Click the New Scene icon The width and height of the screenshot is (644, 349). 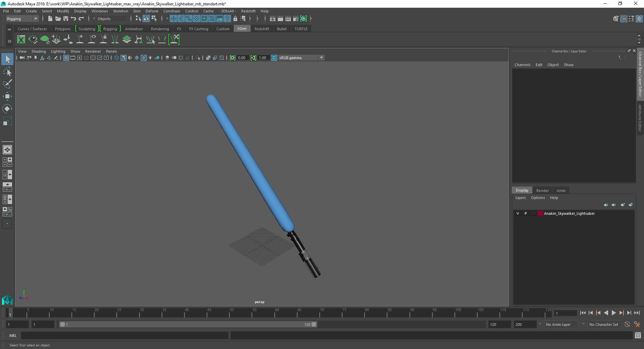point(50,19)
